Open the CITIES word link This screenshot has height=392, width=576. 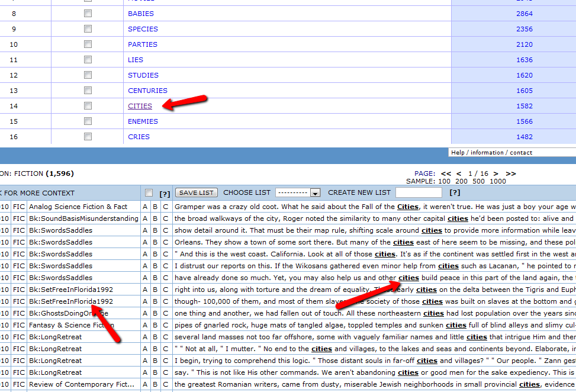(140, 106)
